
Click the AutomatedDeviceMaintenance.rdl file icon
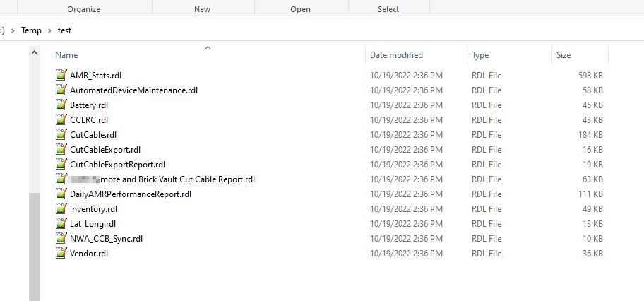pos(61,90)
